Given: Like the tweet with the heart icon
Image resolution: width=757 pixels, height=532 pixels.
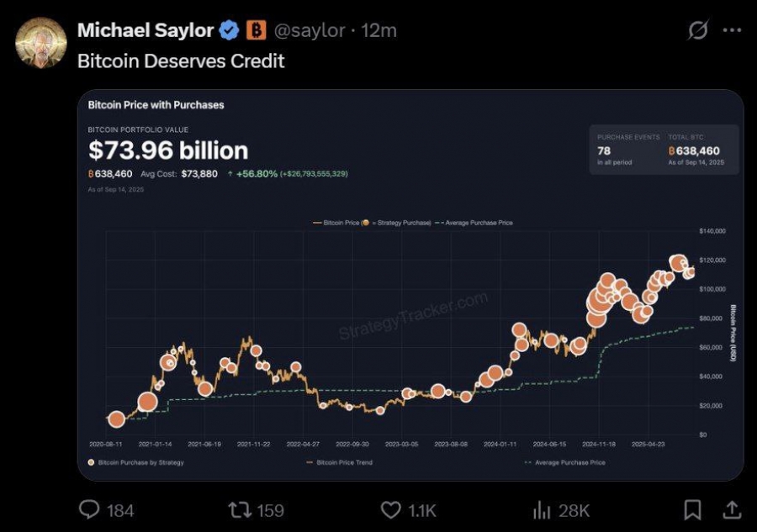Looking at the screenshot, I should 390,509.
